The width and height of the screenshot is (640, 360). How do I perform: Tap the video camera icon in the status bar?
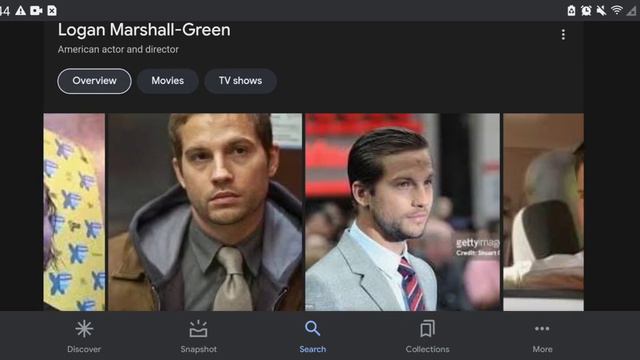[36, 10]
